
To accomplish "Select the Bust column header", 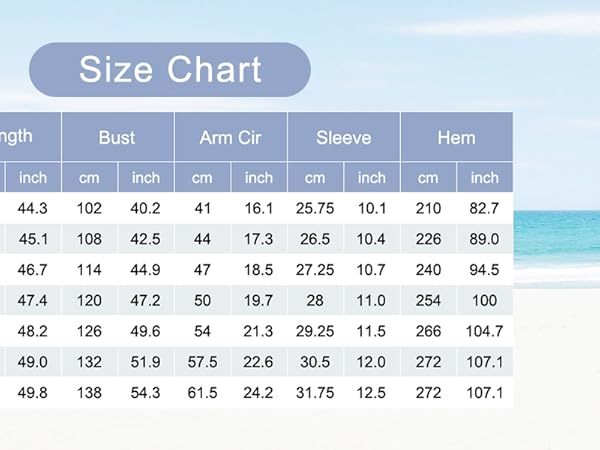I will 117,137.
